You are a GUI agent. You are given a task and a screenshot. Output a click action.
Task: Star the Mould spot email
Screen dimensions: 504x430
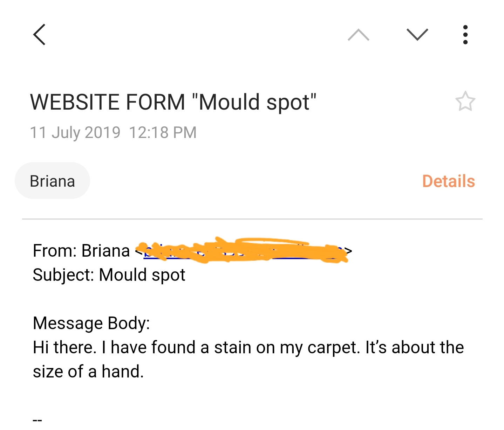(x=465, y=102)
